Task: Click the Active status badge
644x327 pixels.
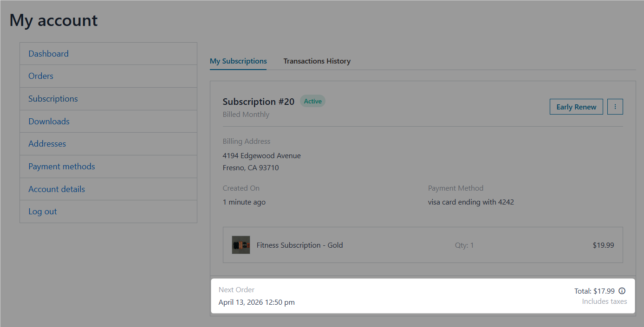Action: click(x=312, y=101)
